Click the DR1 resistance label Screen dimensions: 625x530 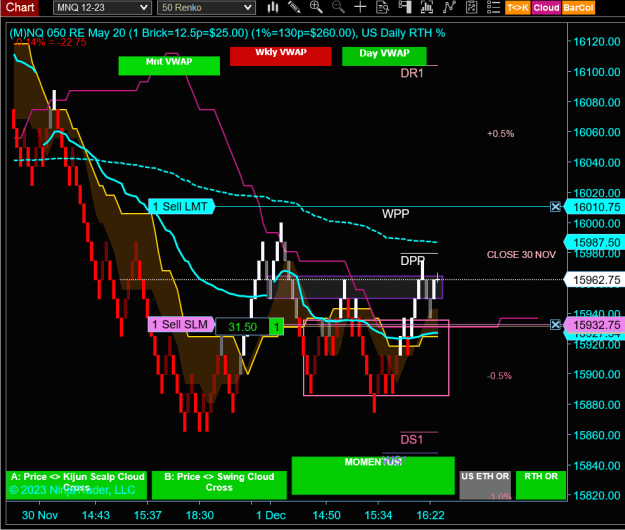(x=412, y=73)
